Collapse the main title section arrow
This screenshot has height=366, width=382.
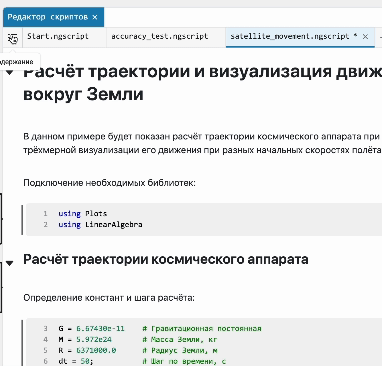[10, 72]
